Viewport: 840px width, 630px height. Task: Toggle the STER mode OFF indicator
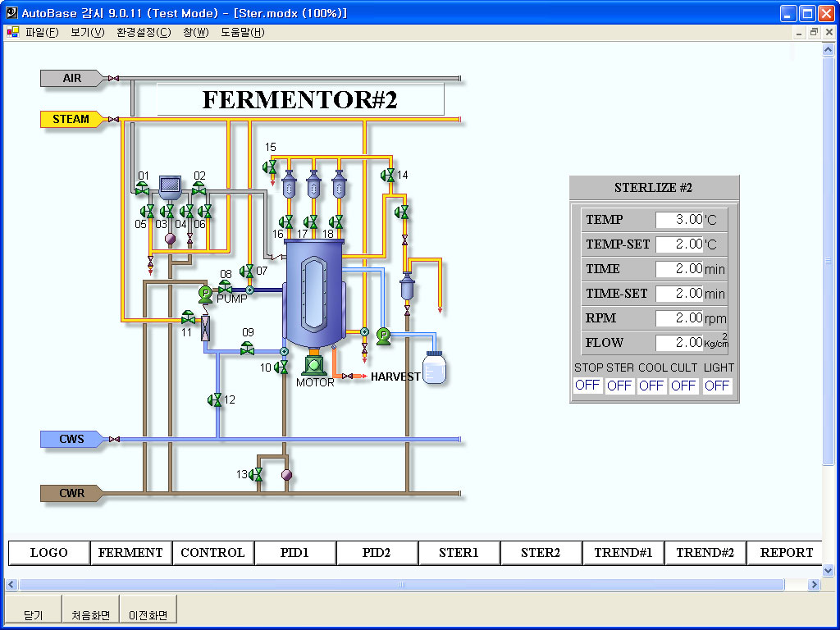(x=619, y=386)
